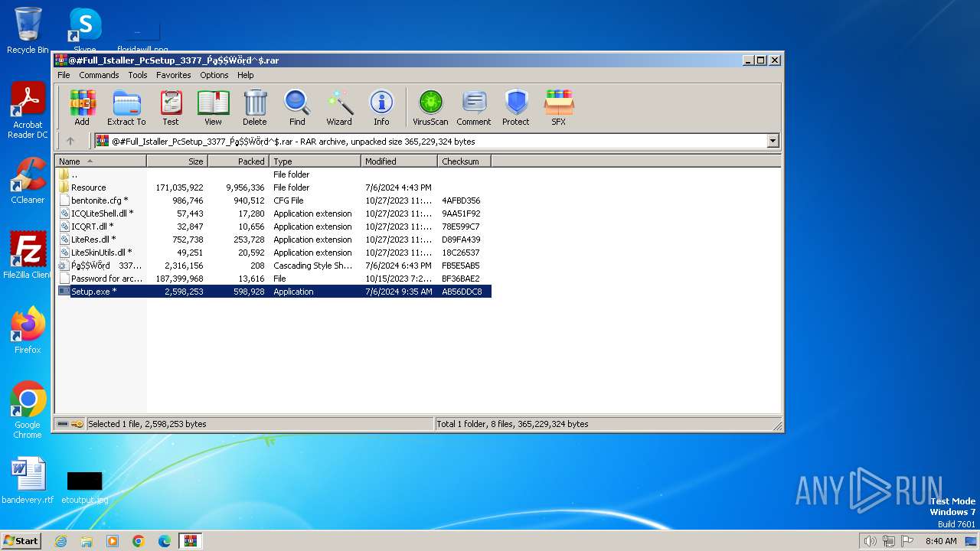
Task: Launch the Wizard tool
Action: 339,108
